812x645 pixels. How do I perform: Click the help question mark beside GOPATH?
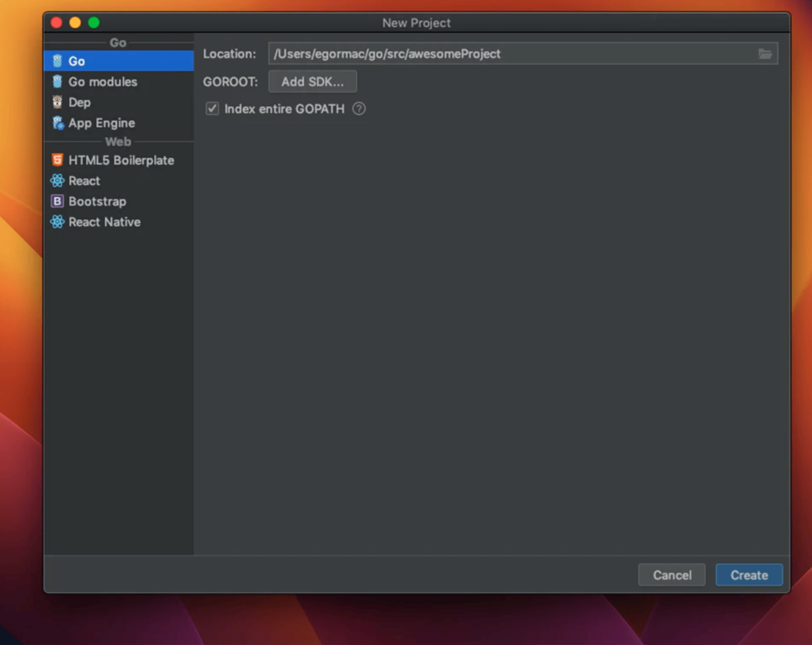tap(359, 109)
